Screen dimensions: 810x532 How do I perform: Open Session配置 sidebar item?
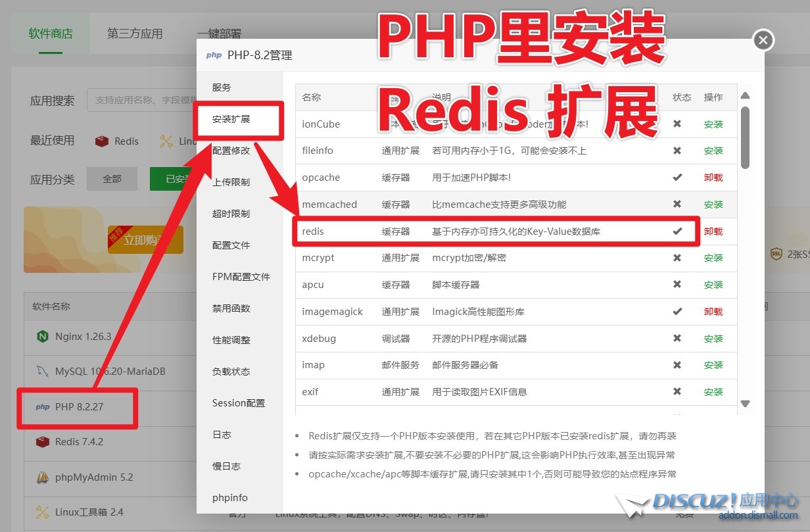point(238,403)
